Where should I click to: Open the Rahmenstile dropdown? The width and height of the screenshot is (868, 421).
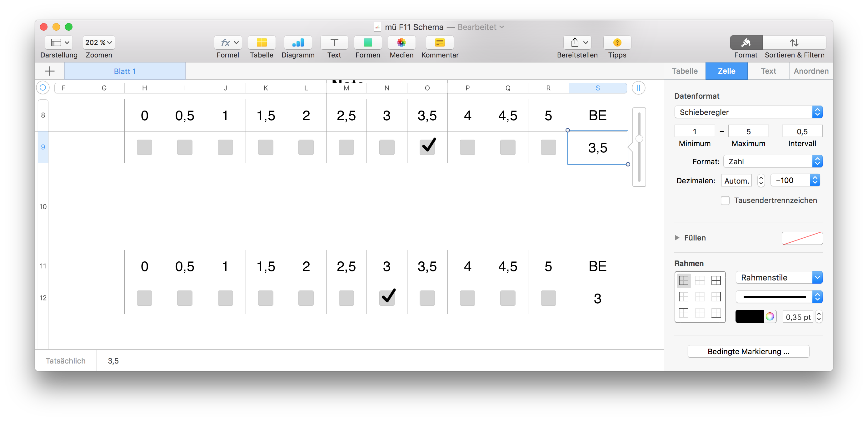tap(779, 278)
